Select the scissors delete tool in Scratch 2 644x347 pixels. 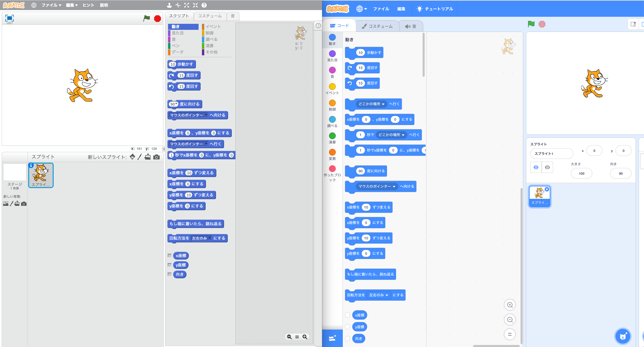pos(178,5)
